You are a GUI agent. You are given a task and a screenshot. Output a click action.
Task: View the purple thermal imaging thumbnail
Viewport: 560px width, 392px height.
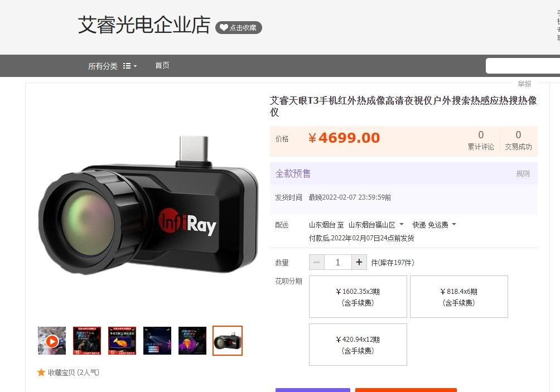point(192,341)
